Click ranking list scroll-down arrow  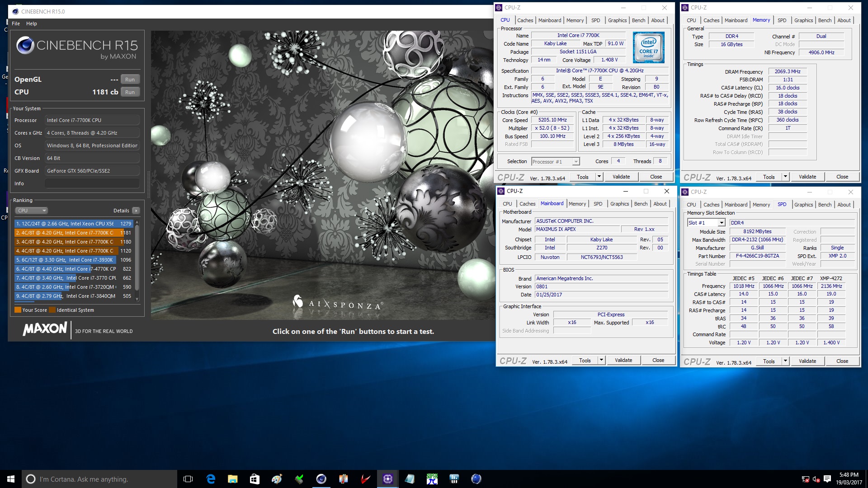click(x=137, y=299)
